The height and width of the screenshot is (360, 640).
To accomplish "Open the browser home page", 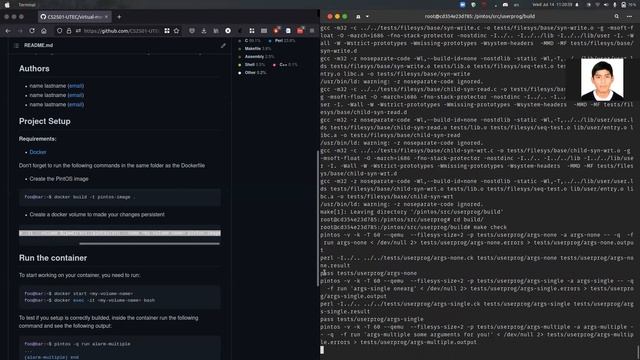I will (x=44, y=31).
